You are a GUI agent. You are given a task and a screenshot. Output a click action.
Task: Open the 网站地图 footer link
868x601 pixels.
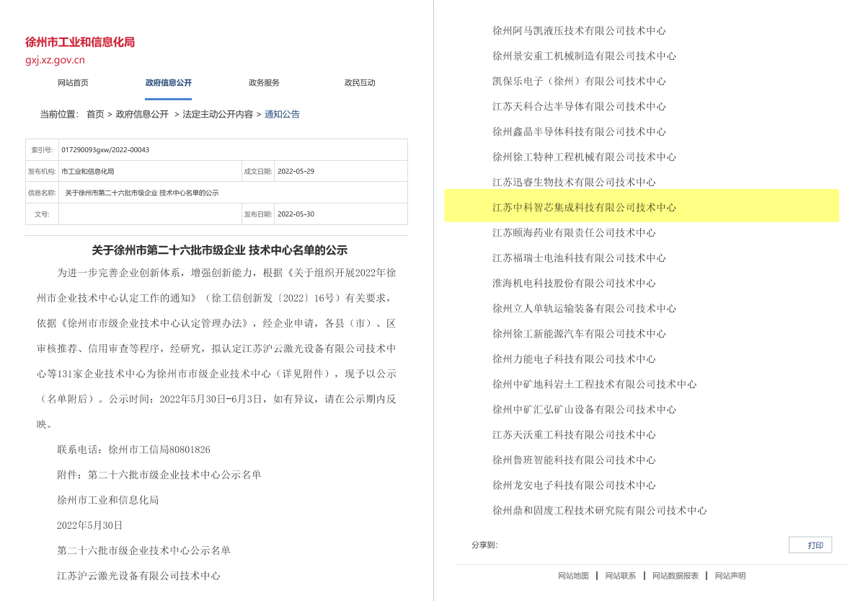pyautogui.click(x=573, y=576)
